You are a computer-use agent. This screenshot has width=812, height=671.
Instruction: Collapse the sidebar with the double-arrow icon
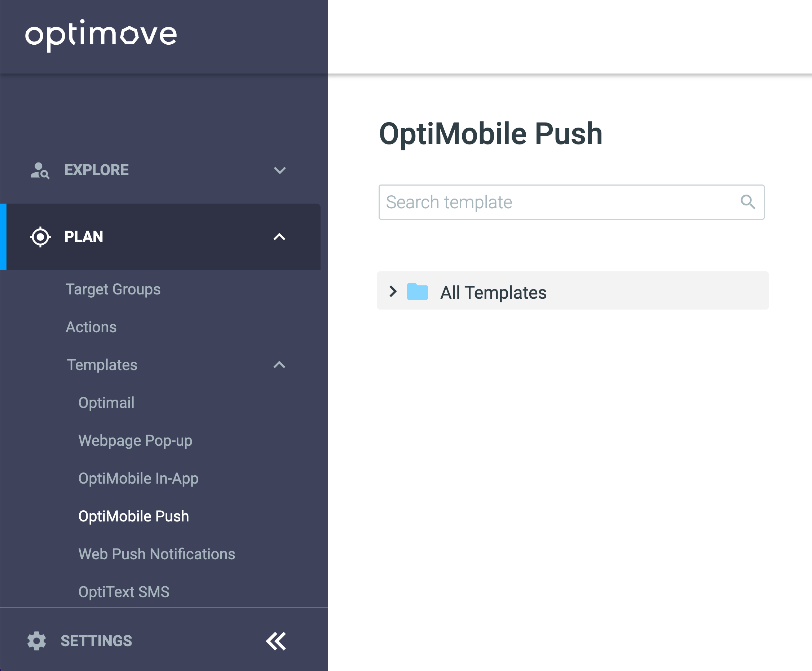[276, 641]
